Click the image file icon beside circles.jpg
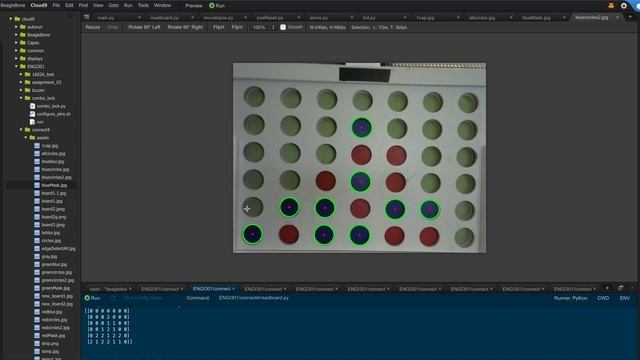 [x=37, y=240]
